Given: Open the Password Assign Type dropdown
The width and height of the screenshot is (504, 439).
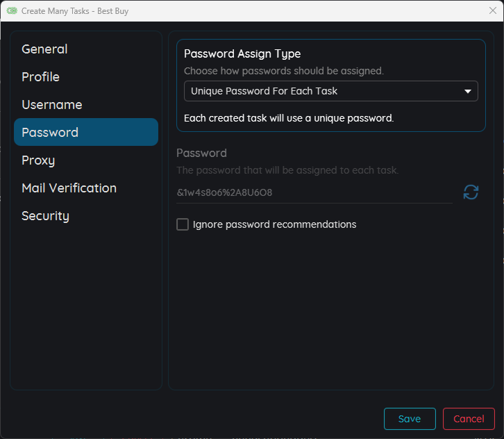Looking at the screenshot, I should pos(330,91).
